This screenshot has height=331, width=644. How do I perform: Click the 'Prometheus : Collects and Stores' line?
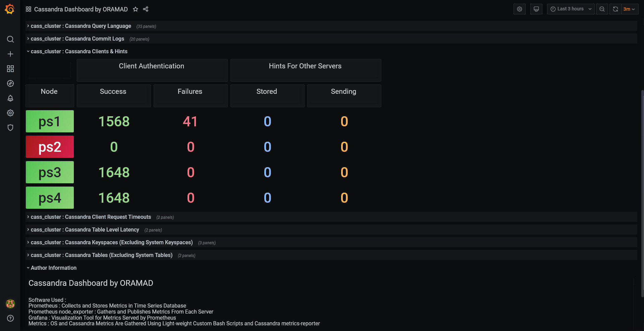click(107, 306)
